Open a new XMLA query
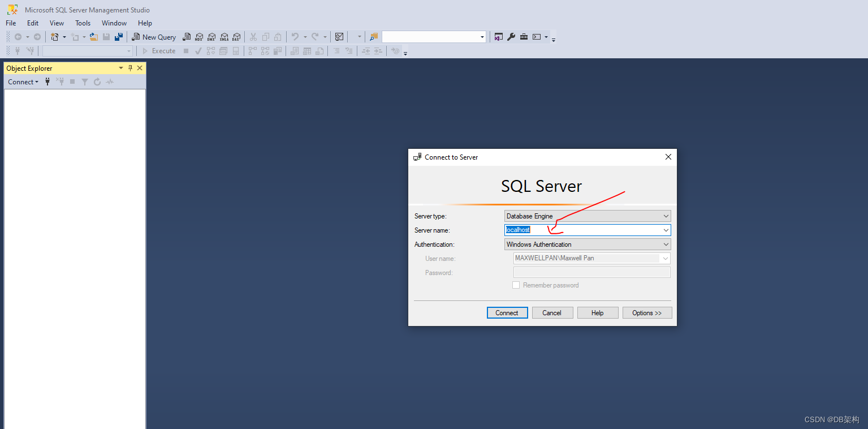The image size is (868, 429). pyautogui.click(x=224, y=37)
